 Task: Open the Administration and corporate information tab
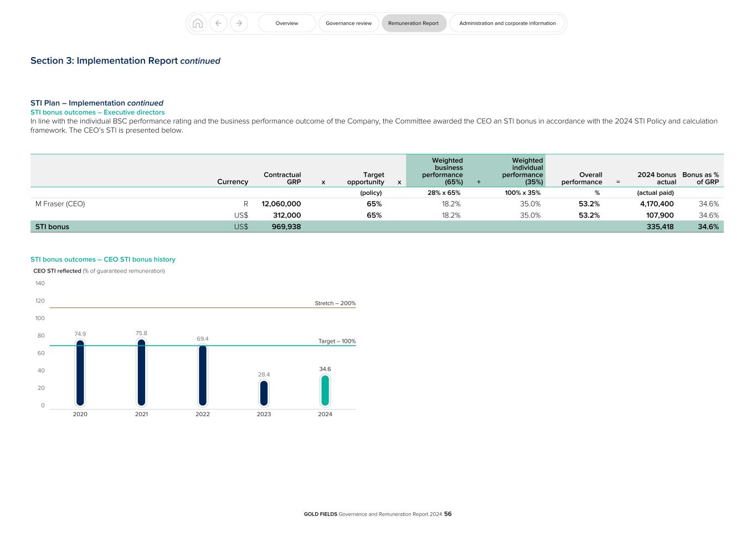point(507,23)
